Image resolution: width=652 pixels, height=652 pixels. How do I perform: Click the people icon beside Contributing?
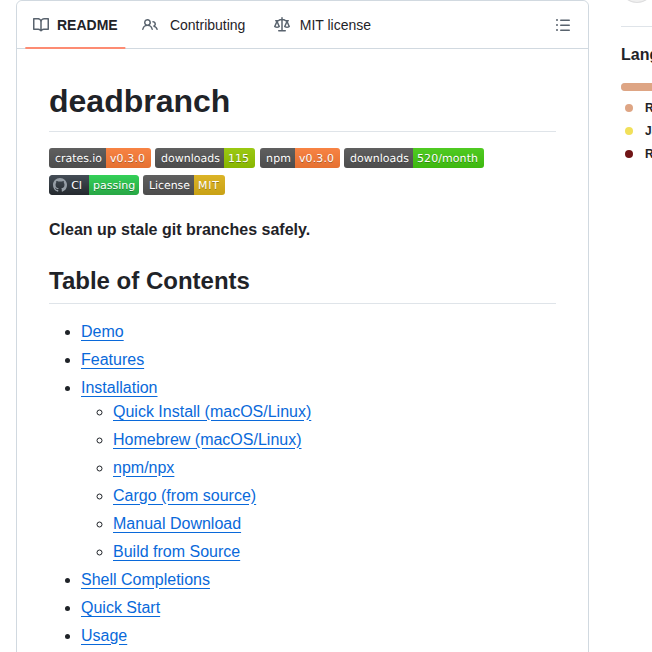coord(150,25)
